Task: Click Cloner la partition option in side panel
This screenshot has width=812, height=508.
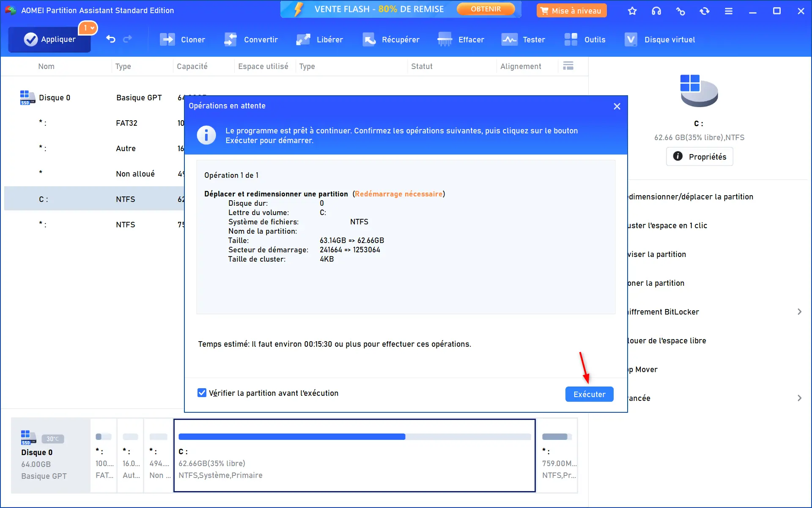Action: [656, 283]
